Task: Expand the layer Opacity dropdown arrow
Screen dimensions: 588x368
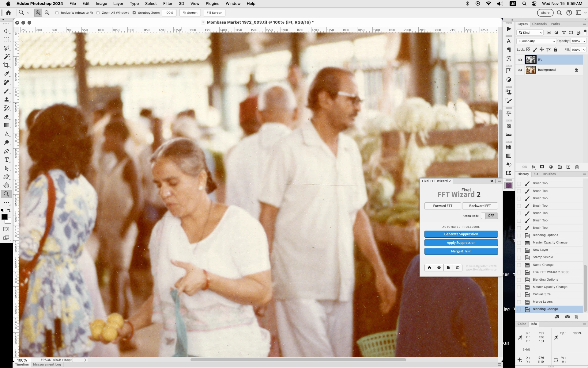Action: coord(584,41)
